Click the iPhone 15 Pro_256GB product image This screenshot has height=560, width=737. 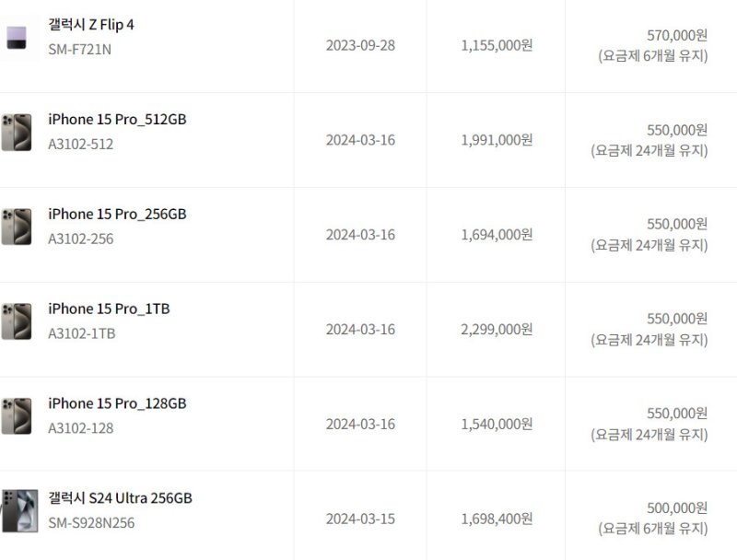pyautogui.click(x=17, y=227)
